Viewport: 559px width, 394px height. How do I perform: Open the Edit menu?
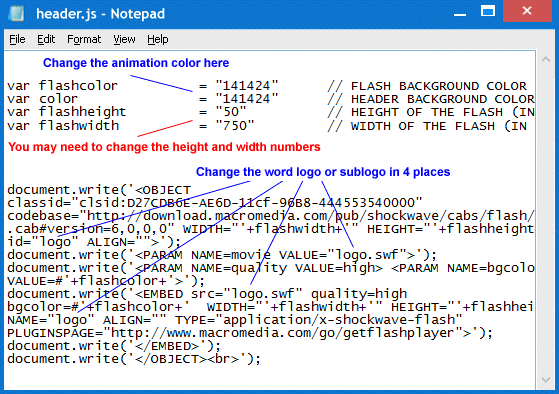click(x=46, y=39)
